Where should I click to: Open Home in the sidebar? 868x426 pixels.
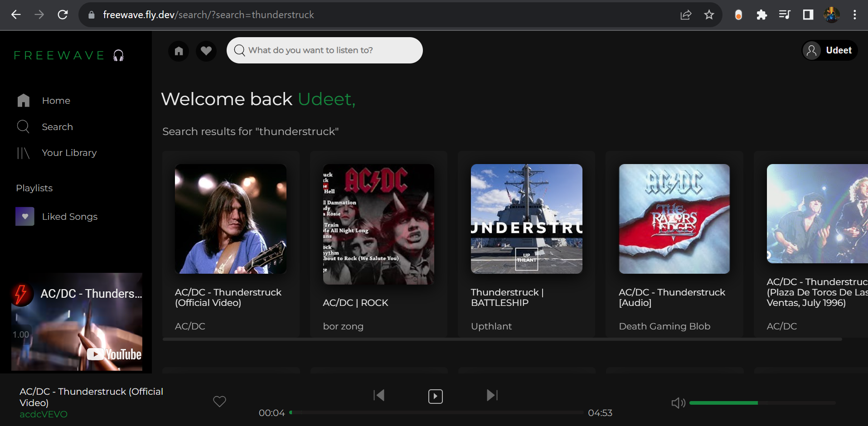point(44,101)
